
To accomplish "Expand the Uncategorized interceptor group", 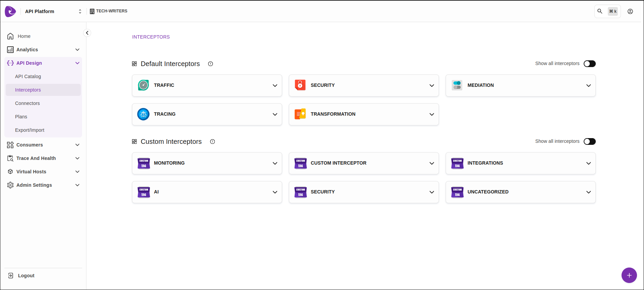I will coord(588,192).
